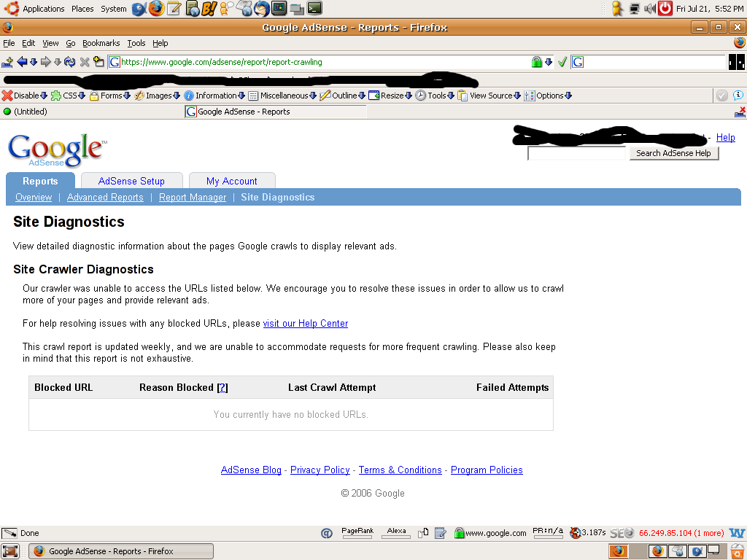
Task: Click the Reason Blocked [?] help link
Action: coord(222,388)
